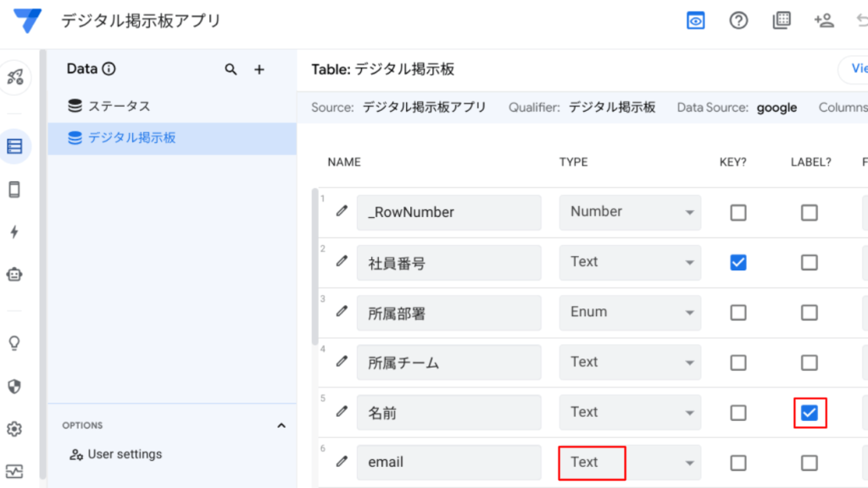The height and width of the screenshot is (488, 868).
Task: Open the TYPE dropdown for email
Action: point(630,463)
